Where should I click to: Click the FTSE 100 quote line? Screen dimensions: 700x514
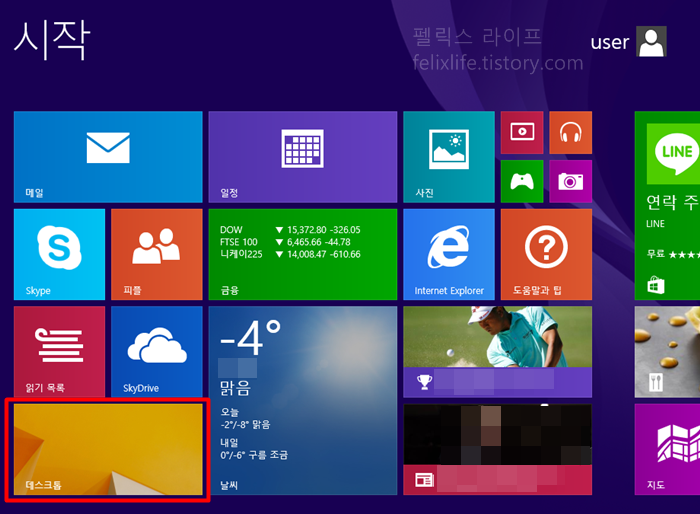[x=285, y=242]
